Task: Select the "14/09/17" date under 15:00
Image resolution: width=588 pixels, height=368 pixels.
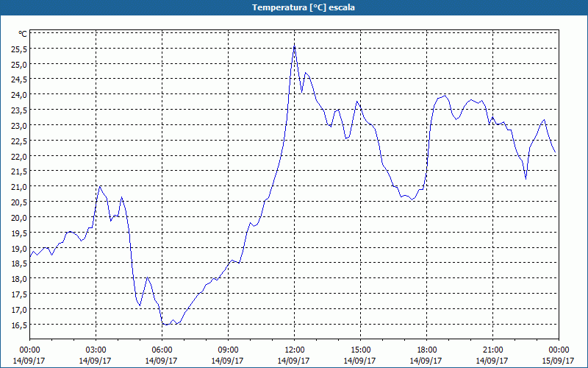Action: 360,361
